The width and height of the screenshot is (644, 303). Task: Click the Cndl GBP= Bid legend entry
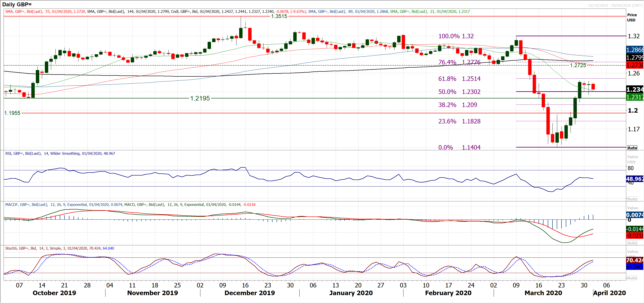(x=239, y=11)
